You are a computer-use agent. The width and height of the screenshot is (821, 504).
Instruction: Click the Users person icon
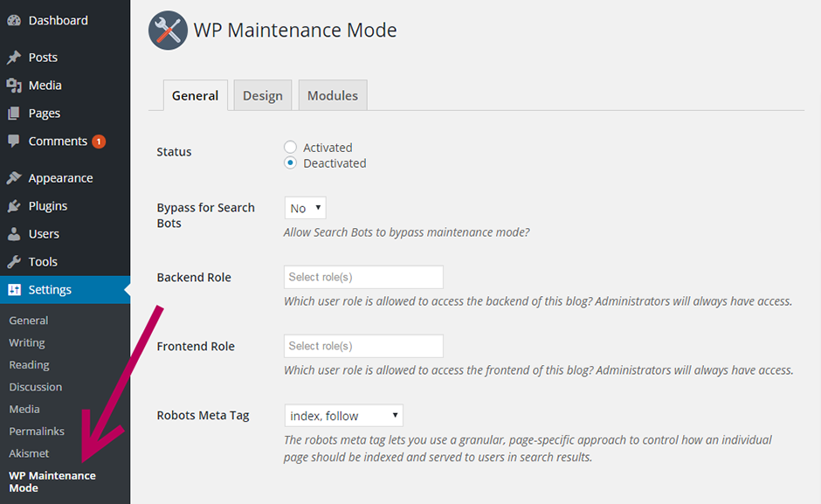tap(14, 234)
